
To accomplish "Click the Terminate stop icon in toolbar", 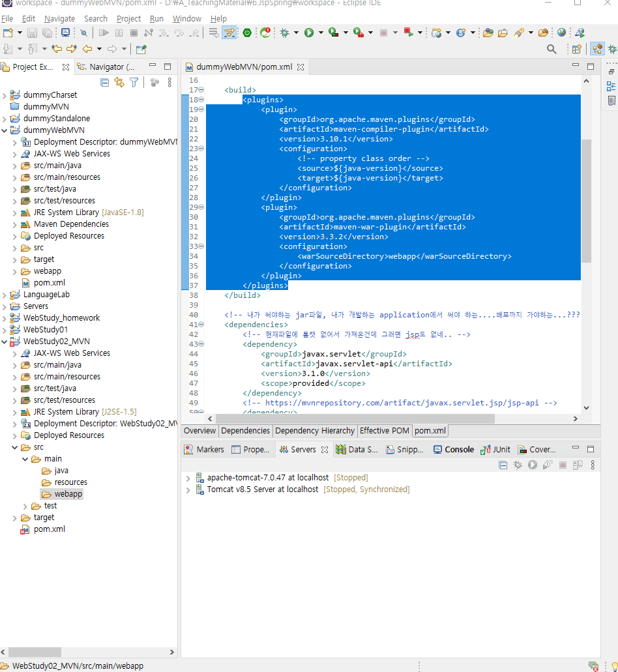I will tap(134, 33).
